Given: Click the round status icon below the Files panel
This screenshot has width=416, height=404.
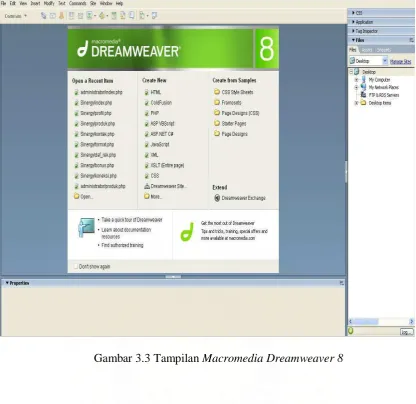Looking at the screenshot, I should click(x=351, y=331).
